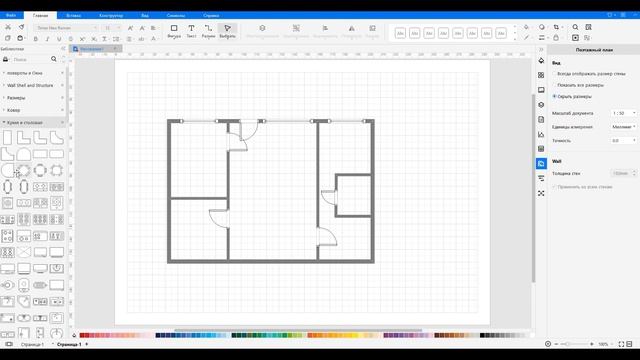Expand the doors and windows library section
The height and width of the screenshot is (360, 640).
coord(33,73)
